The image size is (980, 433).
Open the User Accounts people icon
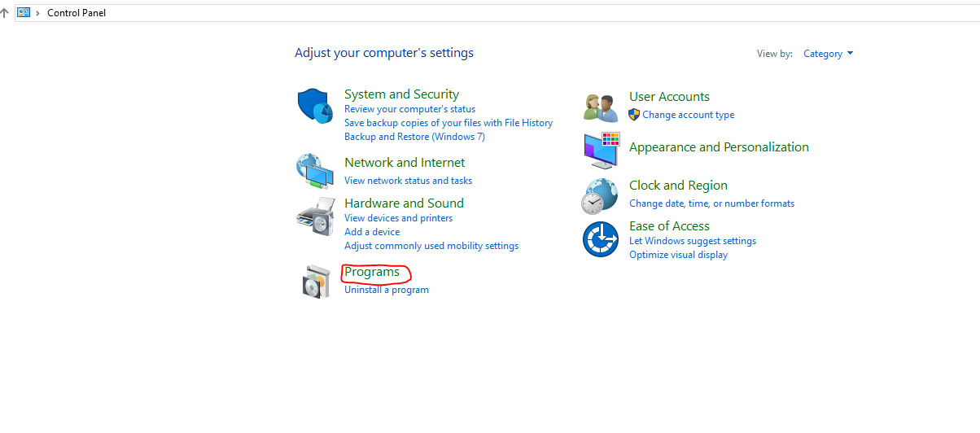pos(602,107)
